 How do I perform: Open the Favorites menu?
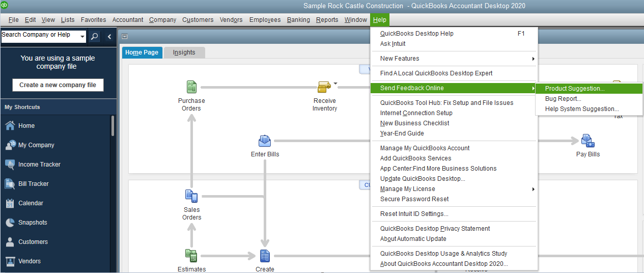click(94, 20)
